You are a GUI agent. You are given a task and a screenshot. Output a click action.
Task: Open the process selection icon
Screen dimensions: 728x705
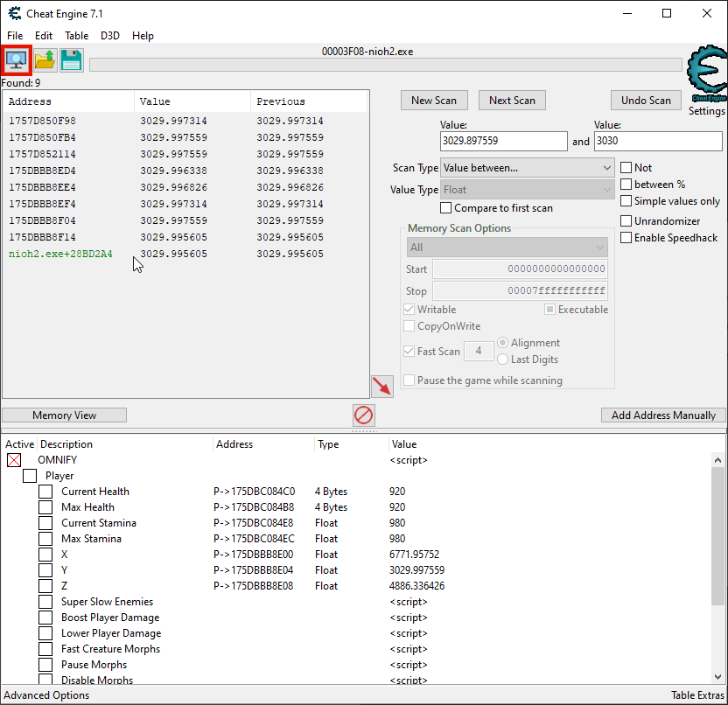coord(17,59)
